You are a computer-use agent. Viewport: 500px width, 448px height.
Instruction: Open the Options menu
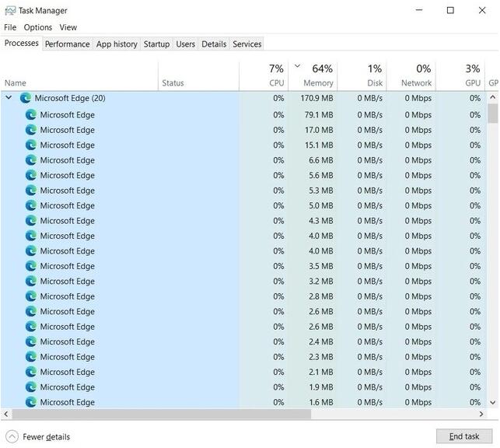[x=38, y=27]
